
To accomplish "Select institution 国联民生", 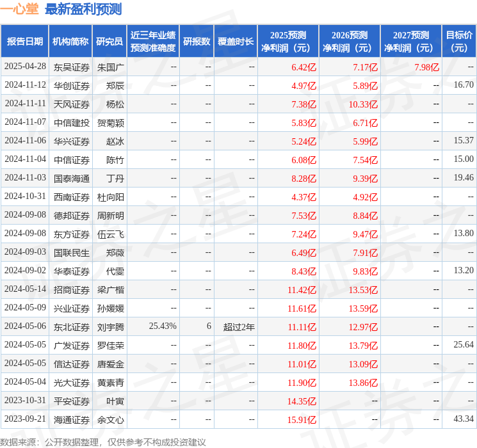I will tap(72, 253).
